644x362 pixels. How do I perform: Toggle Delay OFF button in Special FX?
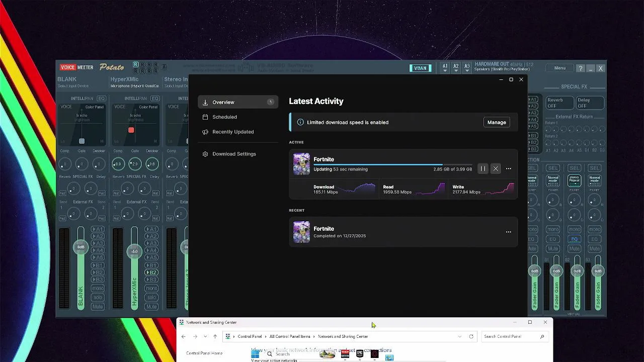[590, 103]
